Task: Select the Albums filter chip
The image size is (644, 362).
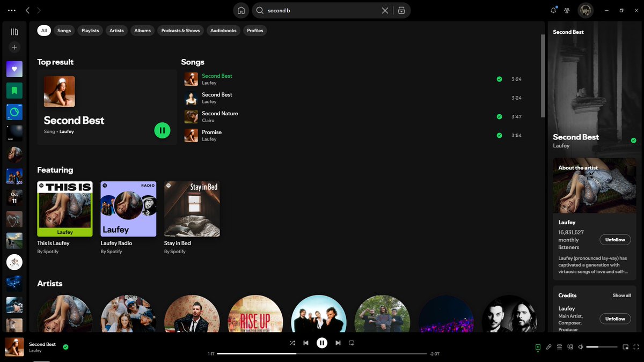Action: 143,31
